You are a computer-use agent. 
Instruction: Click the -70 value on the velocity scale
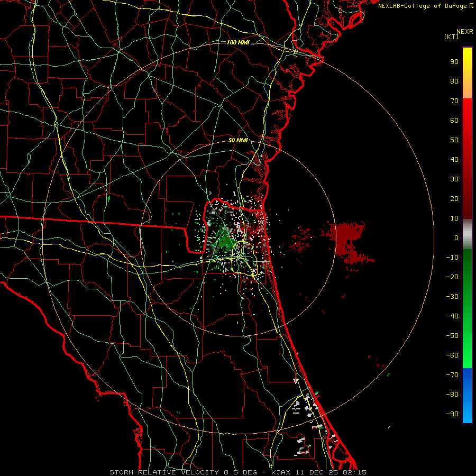(452, 375)
